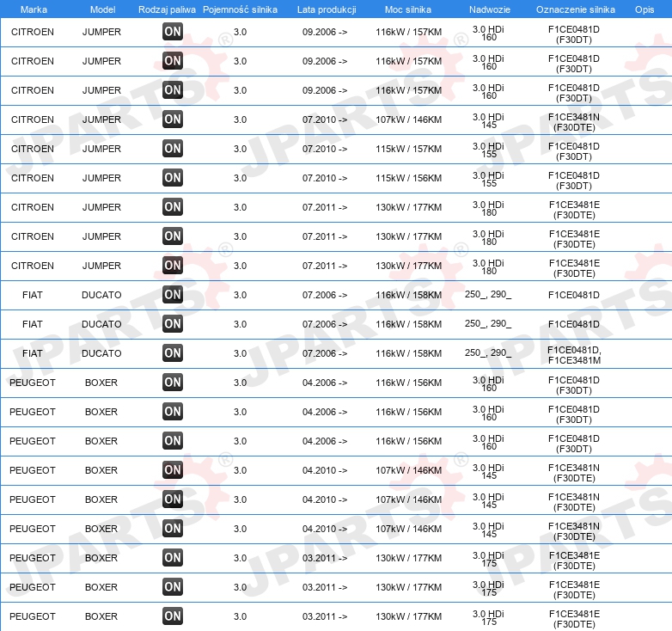Click JUMPER in the 107kW / 146KM row
The image size is (672, 631).
click(x=101, y=119)
